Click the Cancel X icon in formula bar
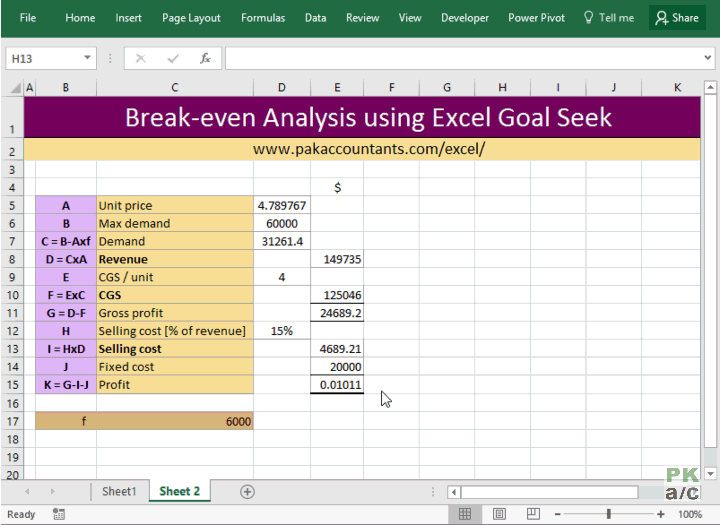 (141, 58)
